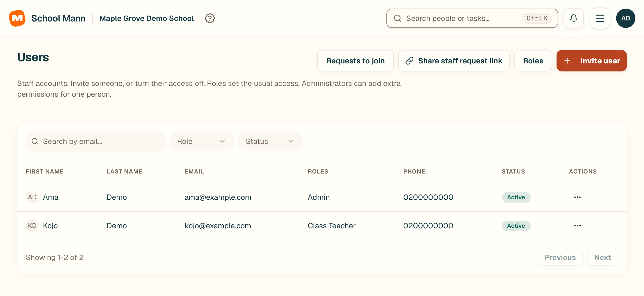This screenshot has width=644, height=296.
Task: Open actions menu for Kojo's row
Action: (x=577, y=226)
